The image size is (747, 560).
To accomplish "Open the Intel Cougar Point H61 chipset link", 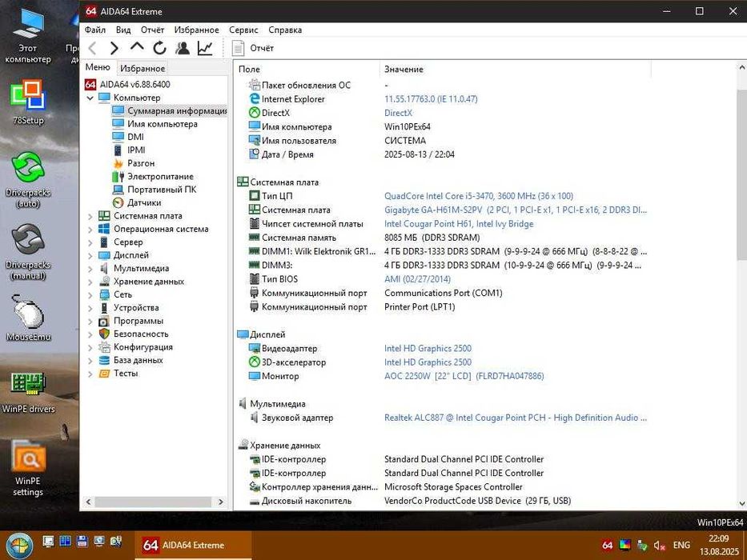I will (459, 224).
